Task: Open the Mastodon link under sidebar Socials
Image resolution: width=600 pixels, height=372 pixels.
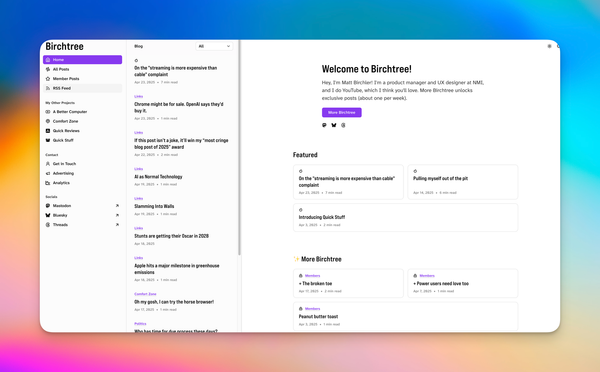Action: pos(82,206)
